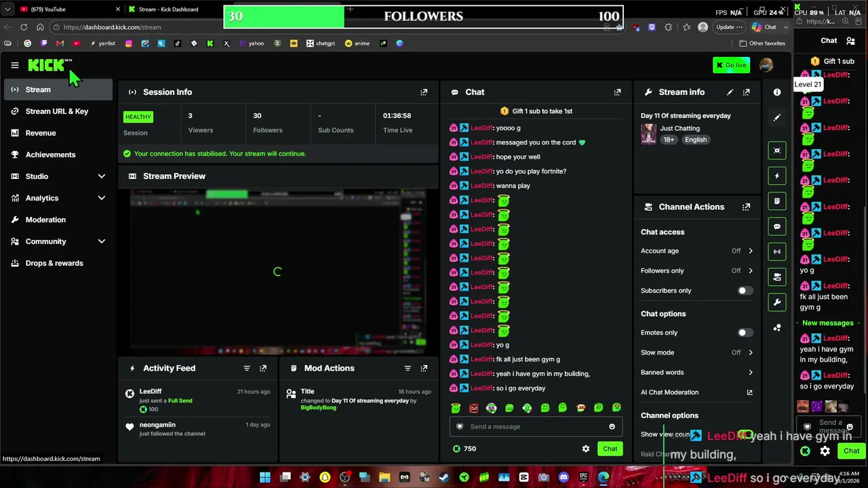Send message with the dashboard Chat button

point(610,449)
